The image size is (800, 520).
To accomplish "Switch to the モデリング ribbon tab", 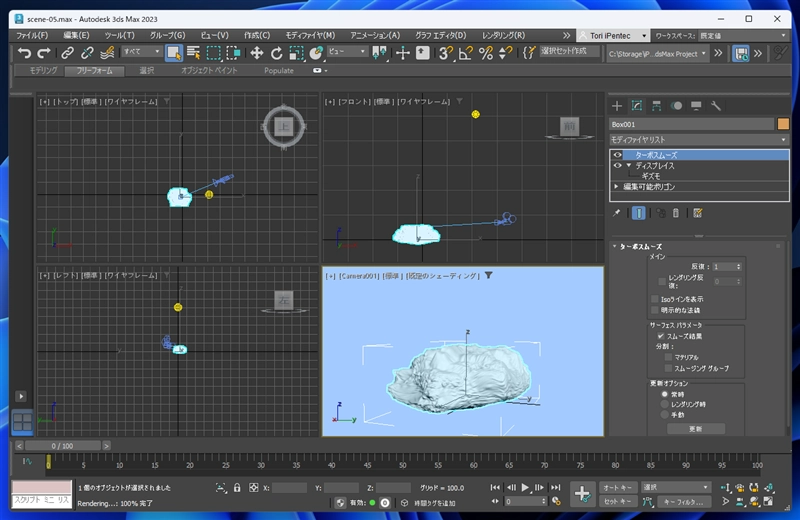I will (43, 70).
